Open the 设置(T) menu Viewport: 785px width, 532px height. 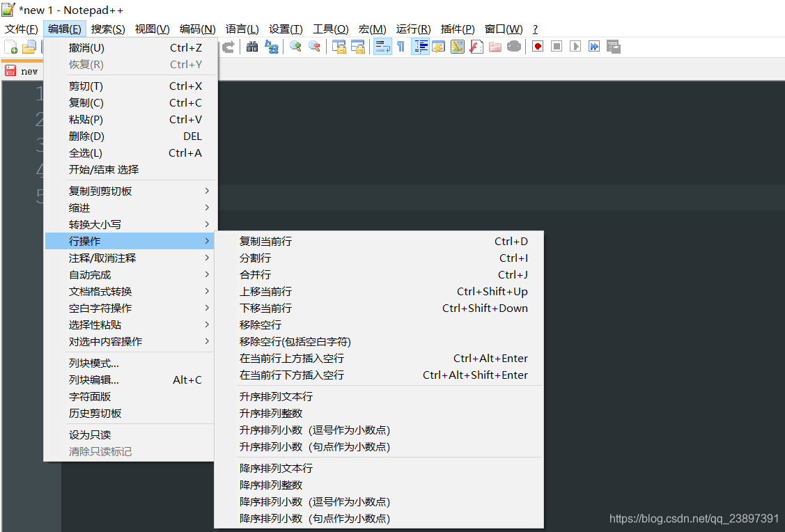286,29
